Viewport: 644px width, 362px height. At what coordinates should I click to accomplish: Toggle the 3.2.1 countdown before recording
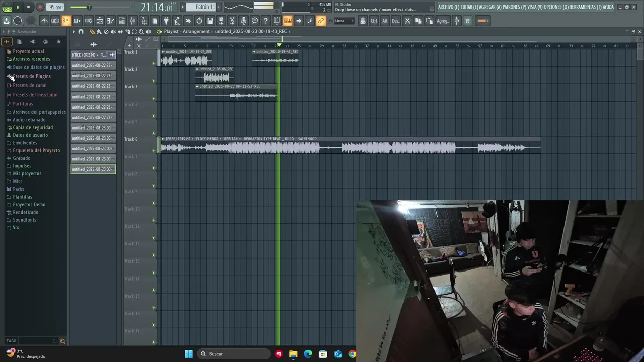pyautogui.click(x=66, y=21)
